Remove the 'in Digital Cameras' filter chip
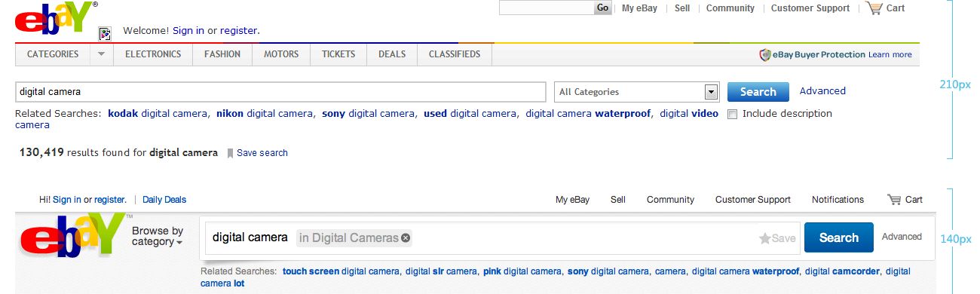Screen dimensions: 980x294 pos(406,238)
